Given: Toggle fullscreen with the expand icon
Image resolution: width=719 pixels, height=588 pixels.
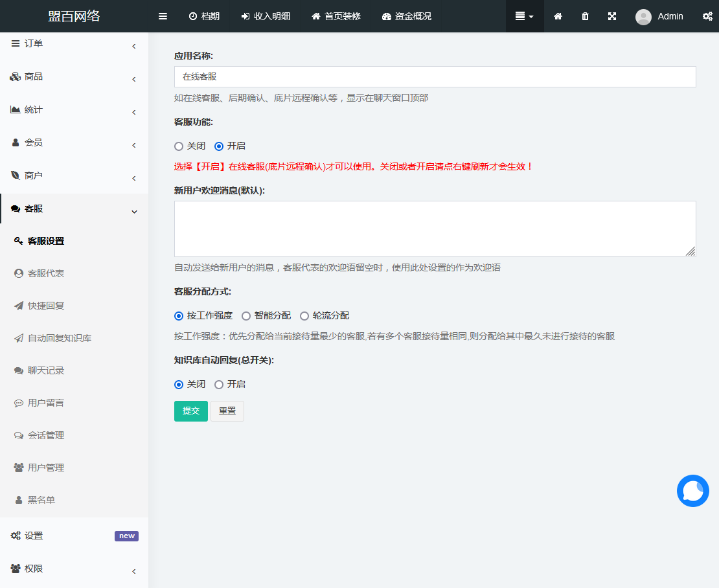Looking at the screenshot, I should [612, 16].
